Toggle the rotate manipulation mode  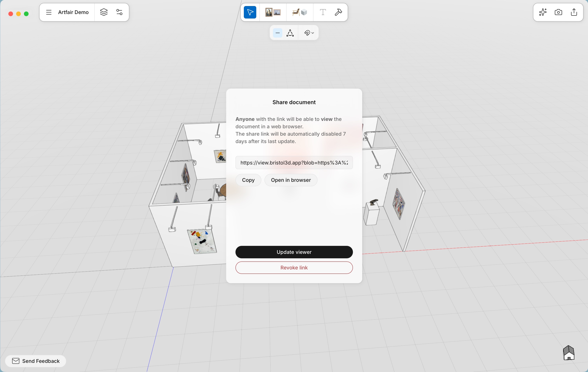290,33
